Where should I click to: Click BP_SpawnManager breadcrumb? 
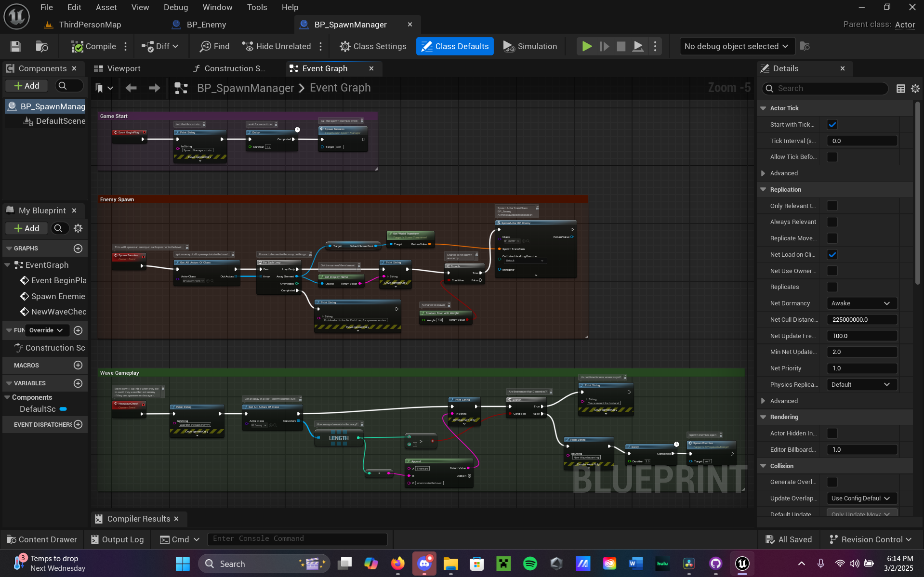pos(245,88)
